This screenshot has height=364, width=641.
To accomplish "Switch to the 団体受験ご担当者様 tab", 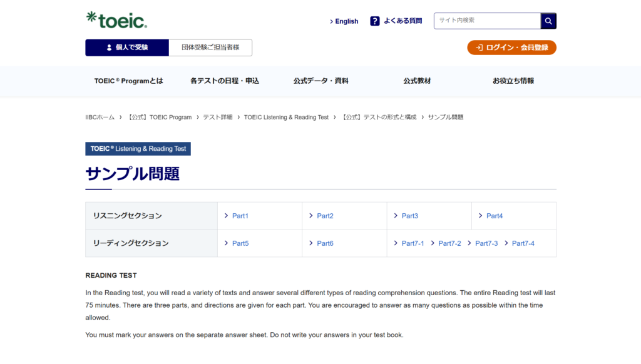I will (210, 48).
